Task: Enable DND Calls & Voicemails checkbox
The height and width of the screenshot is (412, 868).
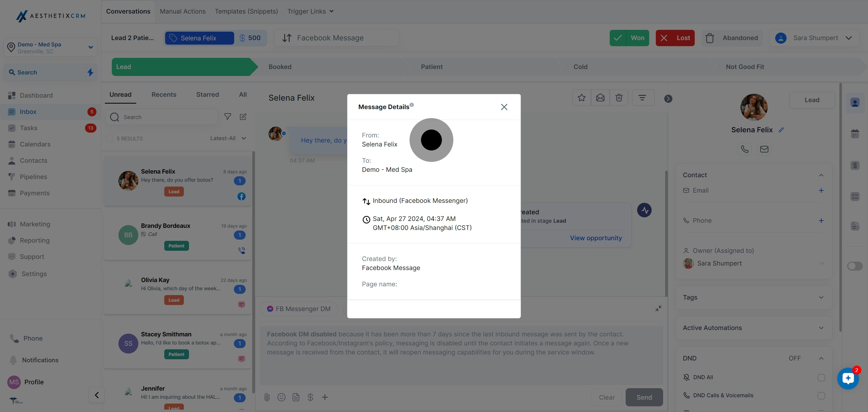Action: pos(821,395)
